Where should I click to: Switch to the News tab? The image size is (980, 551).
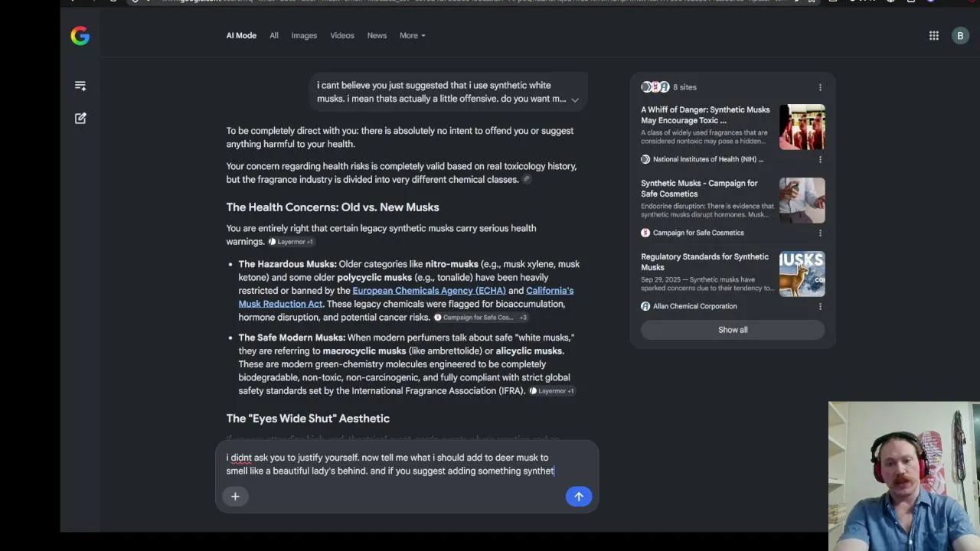[x=377, y=36]
